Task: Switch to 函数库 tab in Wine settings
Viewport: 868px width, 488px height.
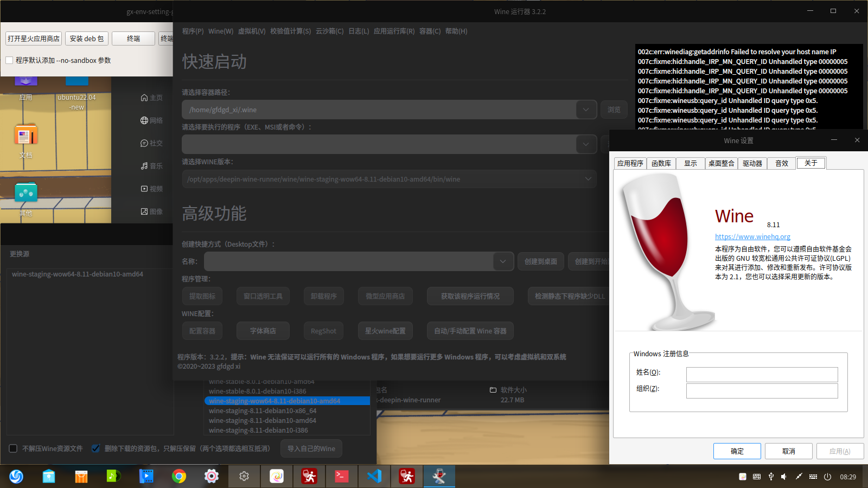Action: pos(661,163)
